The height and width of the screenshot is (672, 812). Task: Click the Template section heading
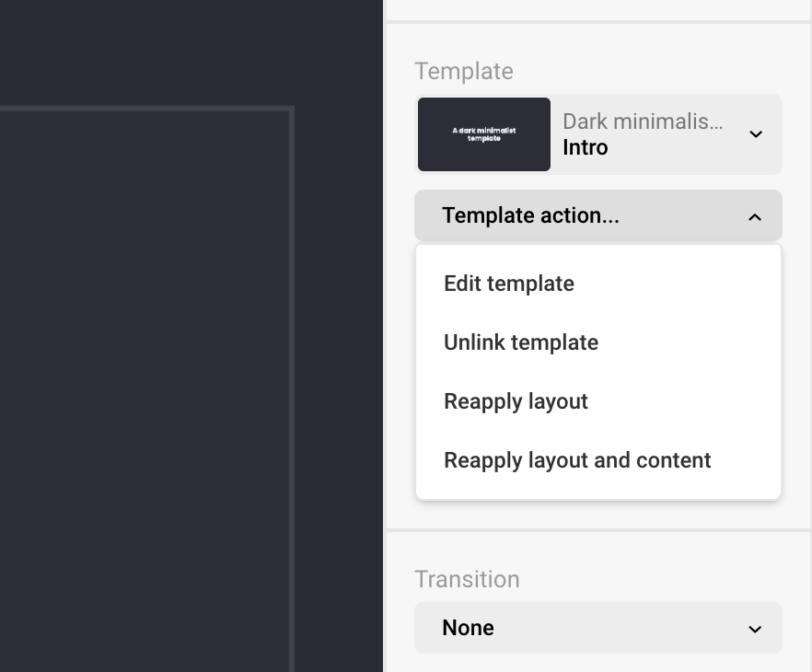464,71
